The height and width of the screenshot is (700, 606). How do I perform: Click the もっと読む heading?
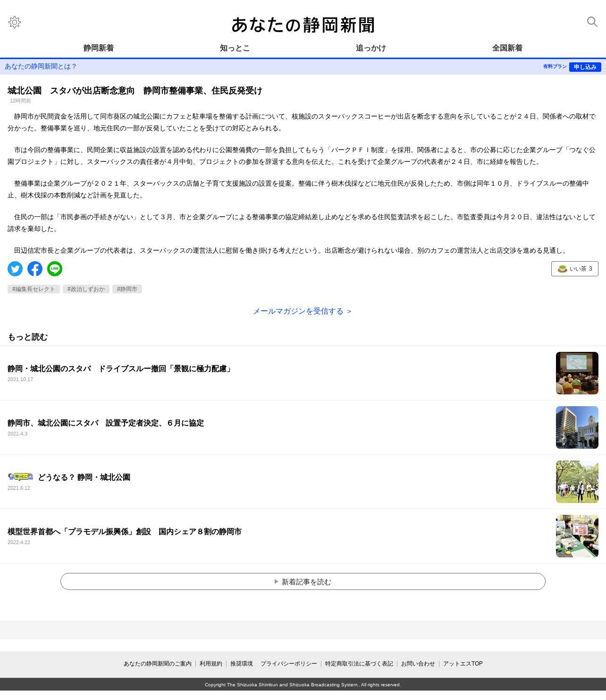tap(28, 337)
